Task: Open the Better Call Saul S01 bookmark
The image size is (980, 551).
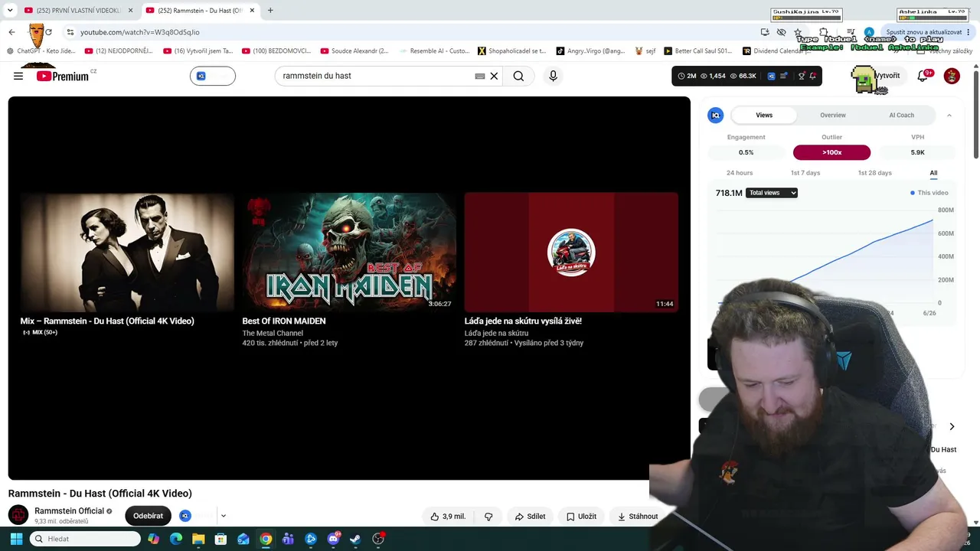Action: 697,51
